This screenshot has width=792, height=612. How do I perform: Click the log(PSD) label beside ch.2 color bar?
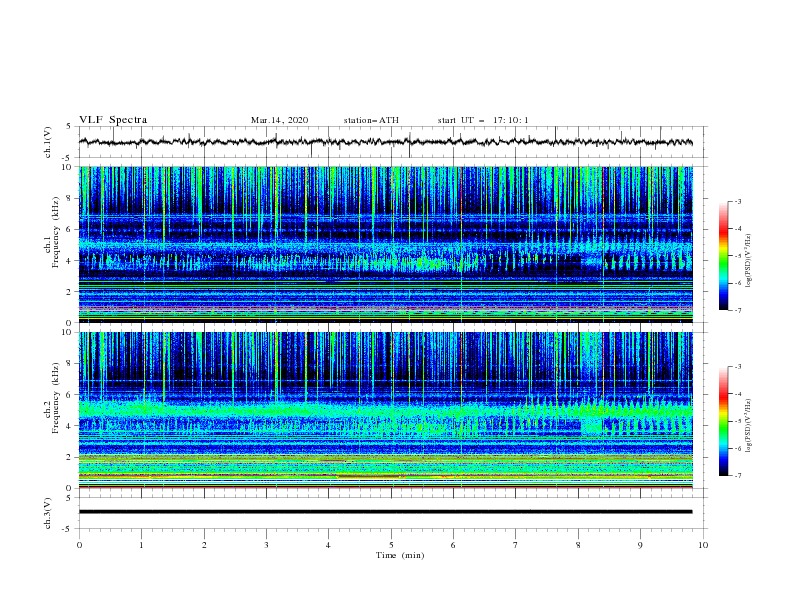pos(748,426)
